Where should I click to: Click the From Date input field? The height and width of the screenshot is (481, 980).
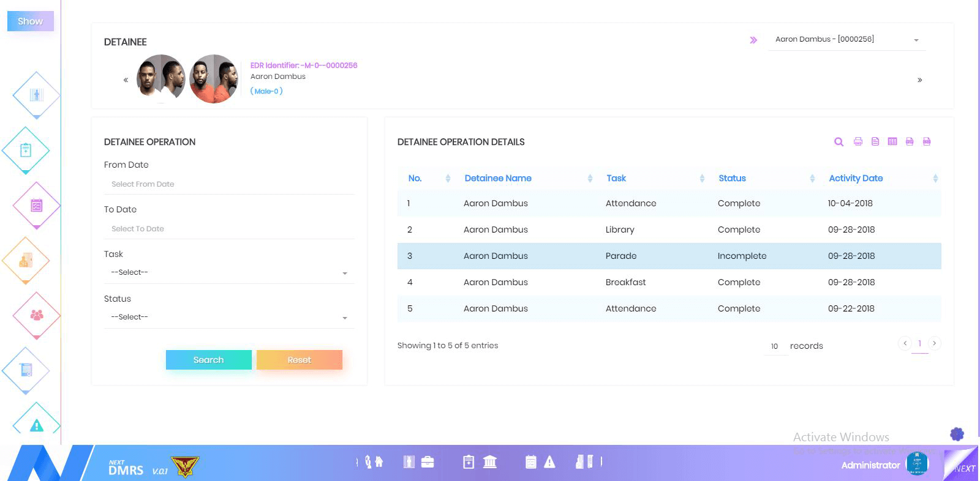coord(229,184)
